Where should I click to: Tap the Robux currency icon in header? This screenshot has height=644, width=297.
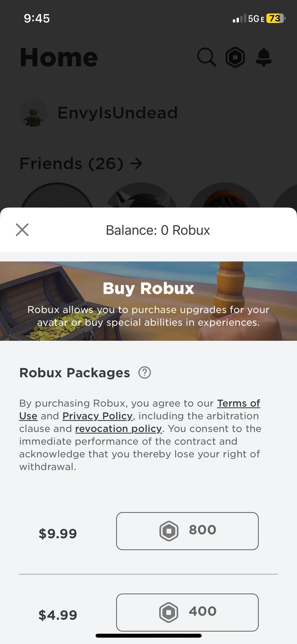pyautogui.click(x=235, y=57)
